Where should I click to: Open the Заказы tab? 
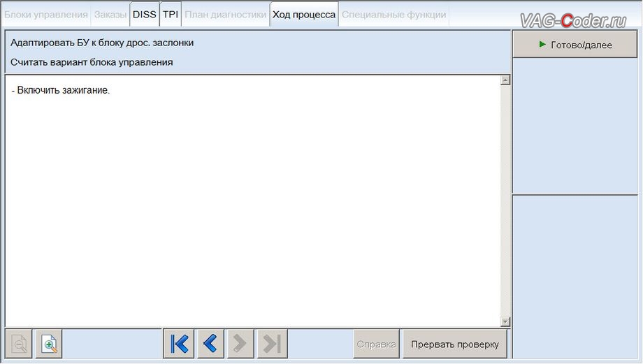(x=110, y=15)
